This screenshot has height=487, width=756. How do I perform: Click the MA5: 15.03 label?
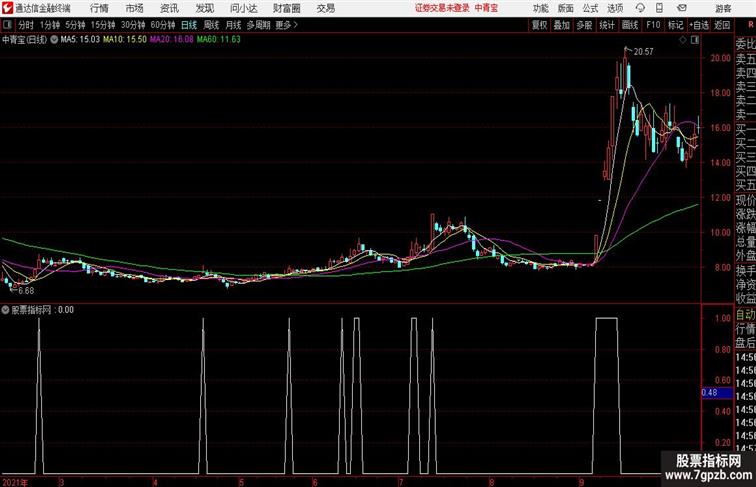(80, 40)
